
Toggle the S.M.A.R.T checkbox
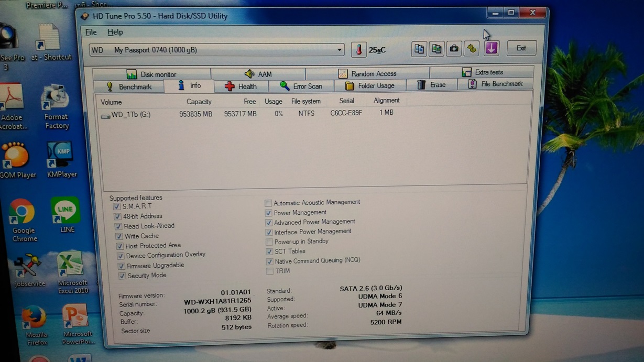117,206
